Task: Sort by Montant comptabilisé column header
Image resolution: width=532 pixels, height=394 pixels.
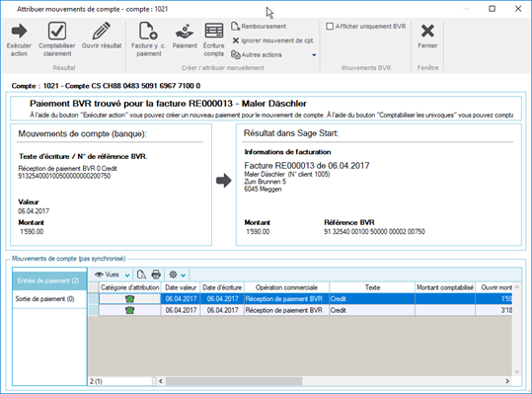Action: [x=445, y=287]
